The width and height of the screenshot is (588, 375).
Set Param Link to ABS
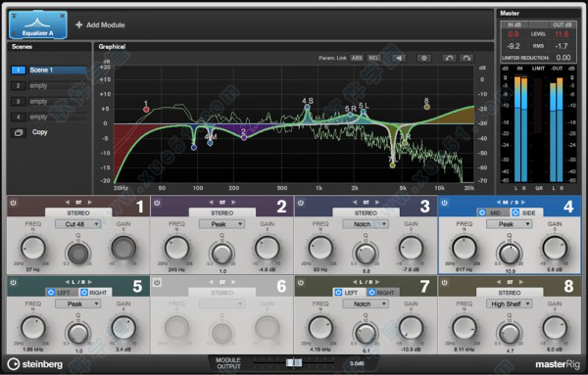coord(357,58)
